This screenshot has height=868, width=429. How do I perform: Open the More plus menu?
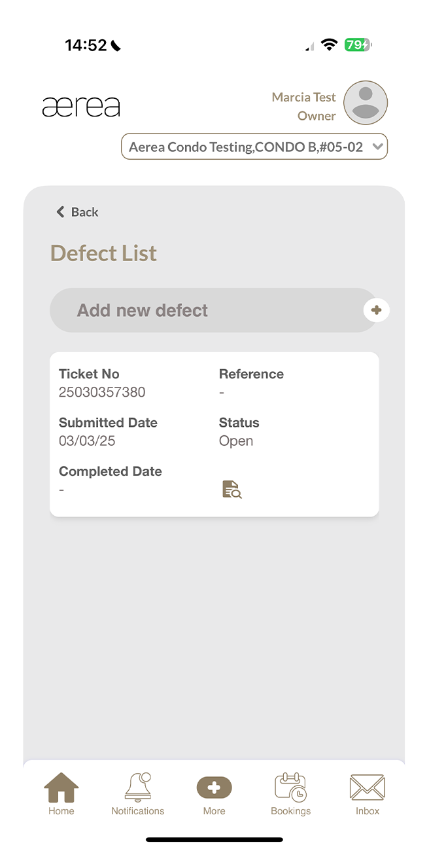point(214,787)
